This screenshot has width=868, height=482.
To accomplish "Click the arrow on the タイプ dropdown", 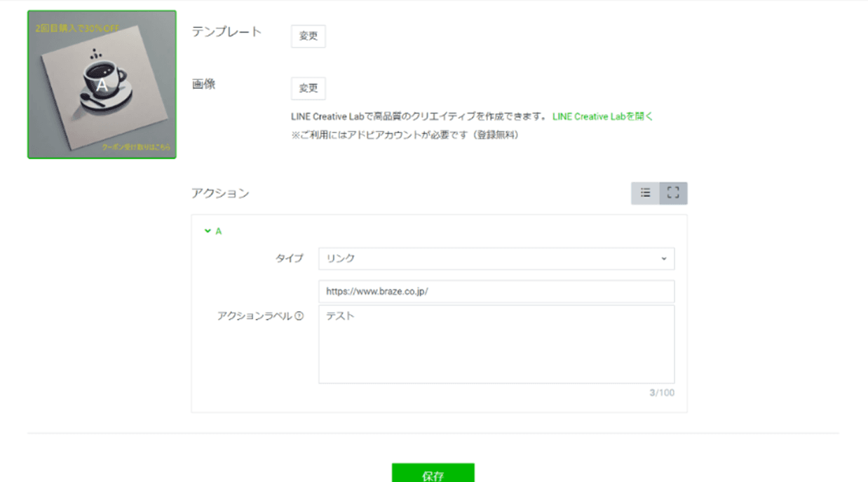I will pyautogui.click(x=663, y=259).
